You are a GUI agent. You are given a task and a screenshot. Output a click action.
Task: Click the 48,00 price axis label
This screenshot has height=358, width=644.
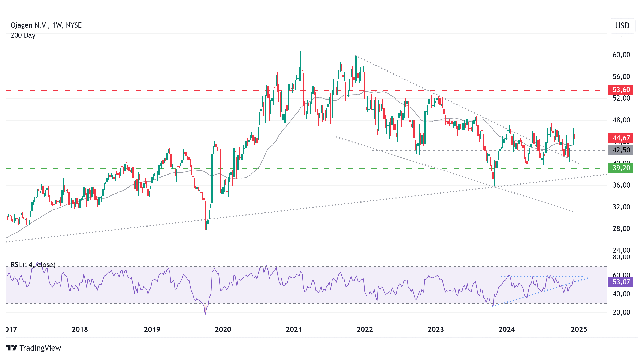[621, 120]
